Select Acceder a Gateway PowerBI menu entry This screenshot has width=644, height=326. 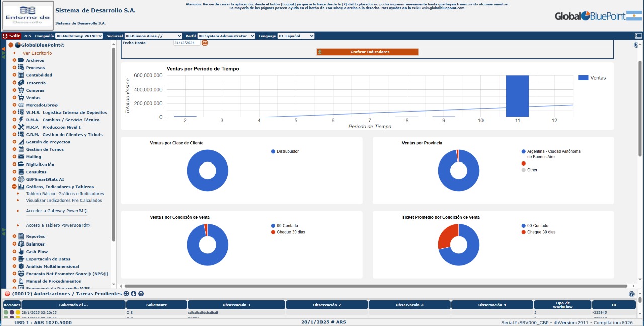[56, 211]
